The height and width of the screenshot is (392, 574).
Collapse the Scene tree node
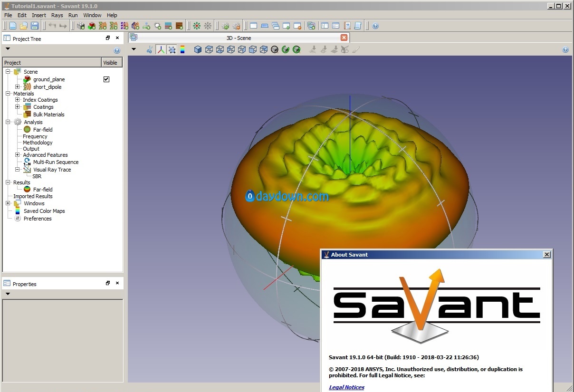(8, 72)
